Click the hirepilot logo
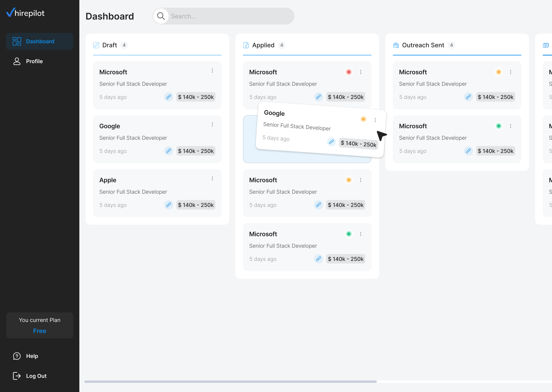The height and width of the screenshot is (392, 552). click(x=25, y=12)
